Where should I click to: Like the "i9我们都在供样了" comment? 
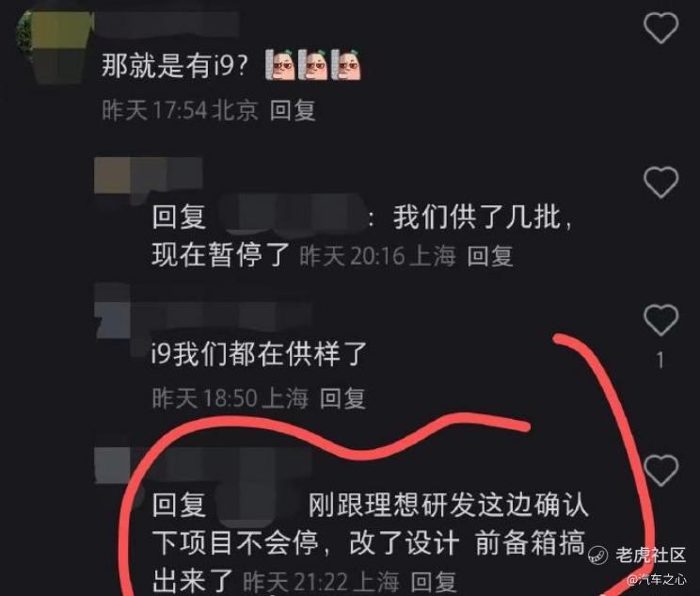pyautogui.click(x=660, y=320)
